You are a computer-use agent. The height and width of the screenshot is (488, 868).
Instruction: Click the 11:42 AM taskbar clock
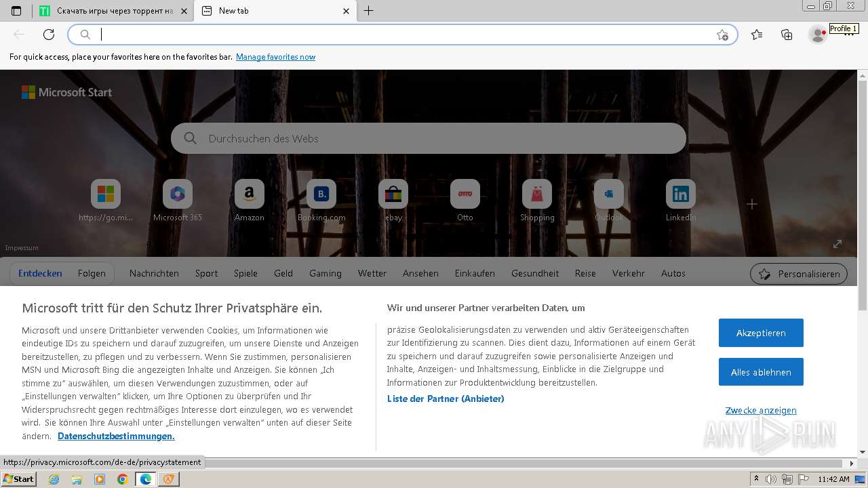tap(833, 479)
